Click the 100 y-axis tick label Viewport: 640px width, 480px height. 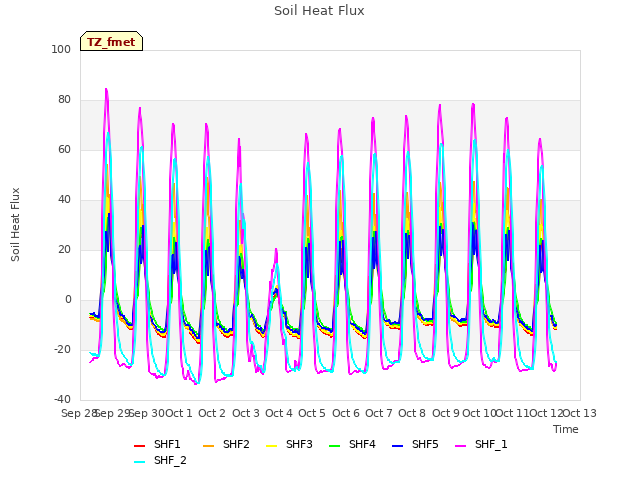tap(61, 49)
